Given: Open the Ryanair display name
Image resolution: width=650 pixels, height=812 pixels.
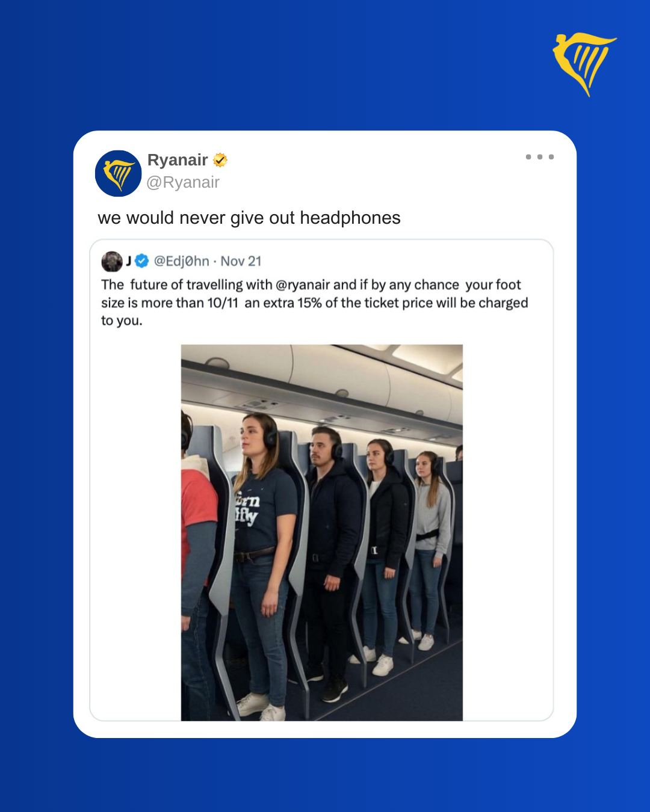Looking at the screenshot, I should point(178,160).
